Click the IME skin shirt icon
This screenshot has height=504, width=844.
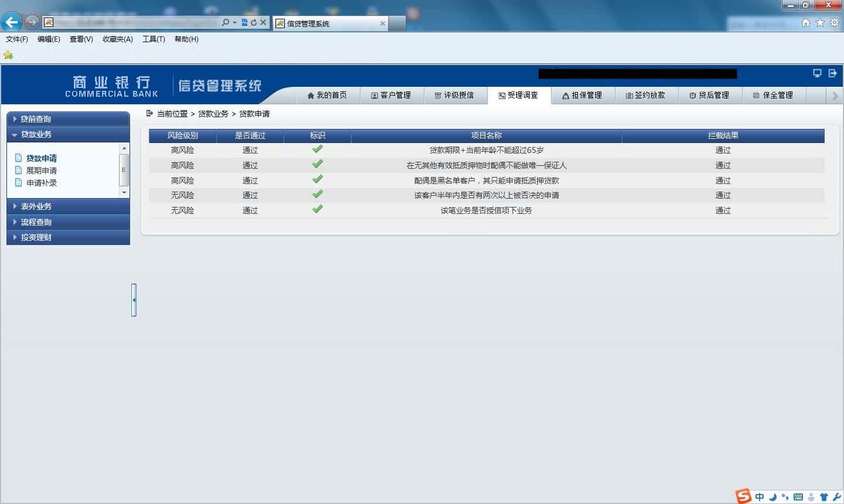(824, 497)
